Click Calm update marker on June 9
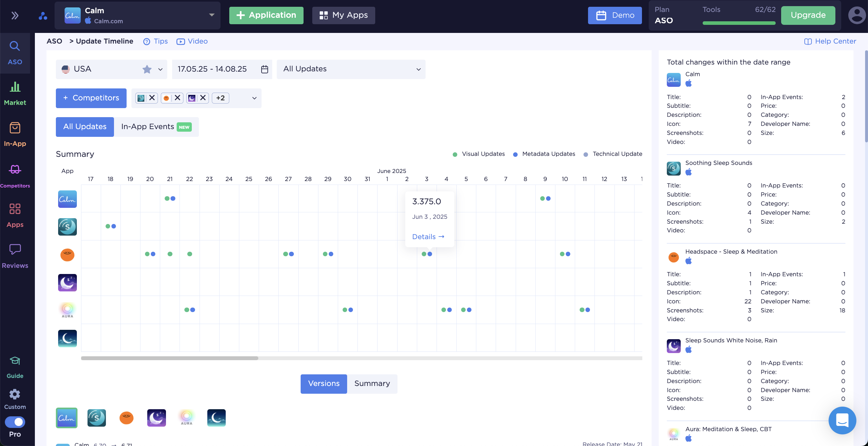The height and width of the screenshot is (446, 868). click(x=545, y=198)
